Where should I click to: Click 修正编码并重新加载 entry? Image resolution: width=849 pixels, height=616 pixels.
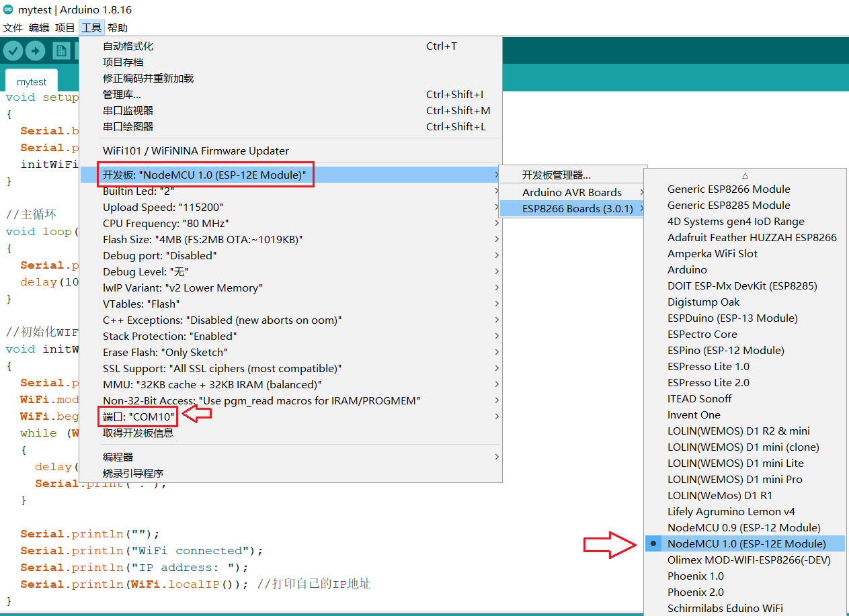[290, 79]
